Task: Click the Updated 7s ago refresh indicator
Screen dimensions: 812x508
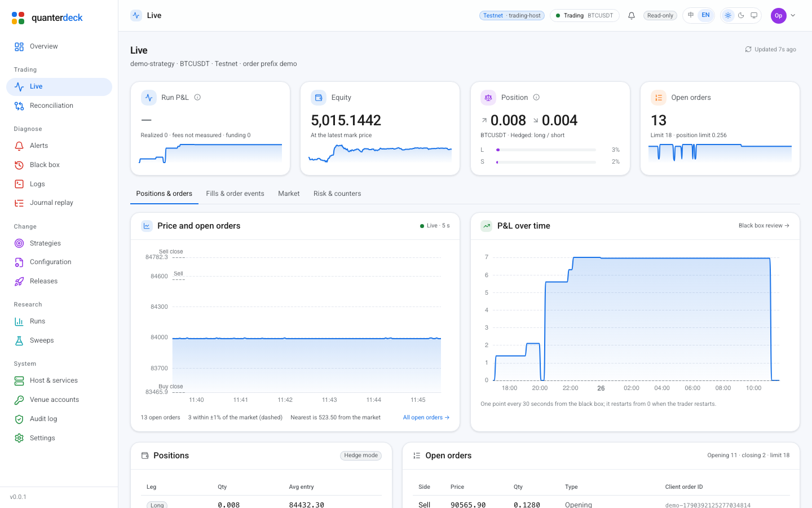Action: (x=771, y=50)
